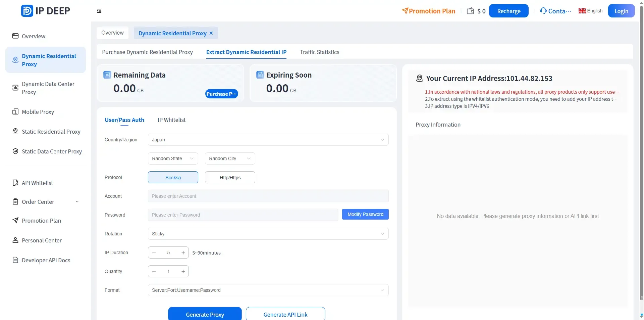Focus the Password input field
This screenshot has height=320, width=644.
(243, 215)
